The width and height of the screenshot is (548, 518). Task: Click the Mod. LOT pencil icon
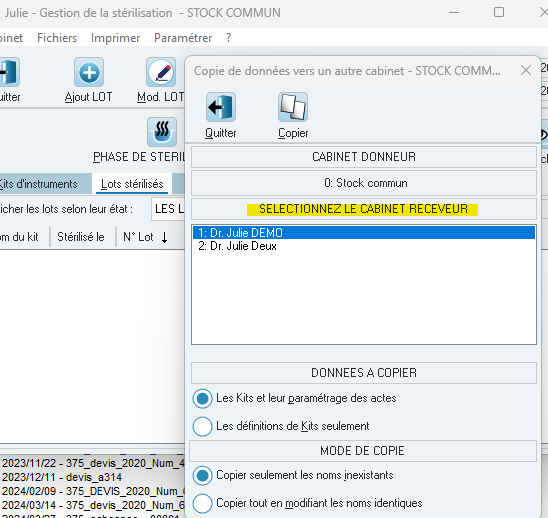pos(161,72)
